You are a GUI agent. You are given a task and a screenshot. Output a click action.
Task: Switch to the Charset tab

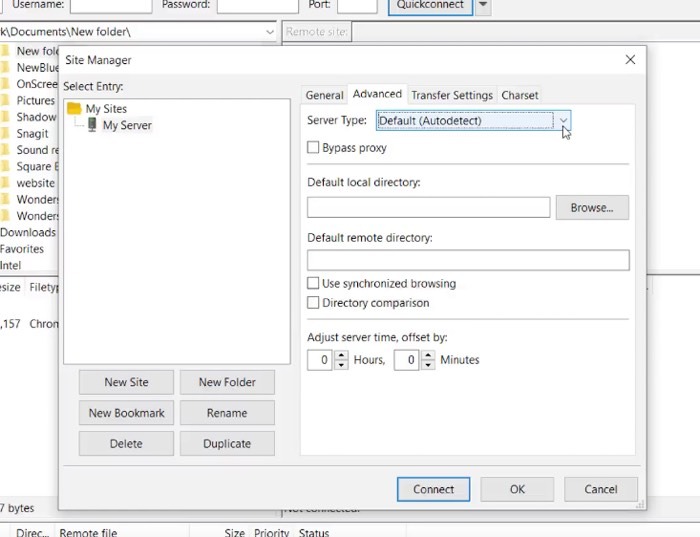coord(520,95)
